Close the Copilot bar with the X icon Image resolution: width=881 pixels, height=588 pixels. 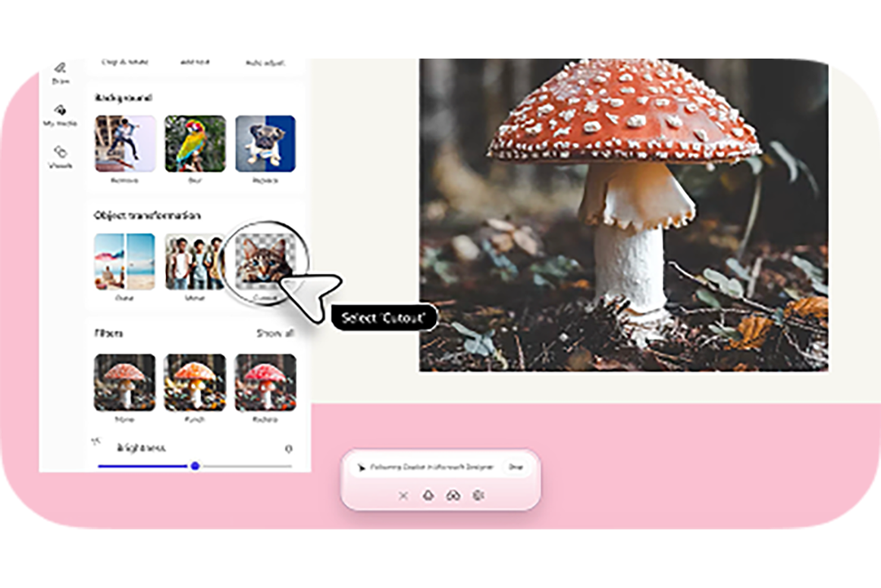pos(403,494)
